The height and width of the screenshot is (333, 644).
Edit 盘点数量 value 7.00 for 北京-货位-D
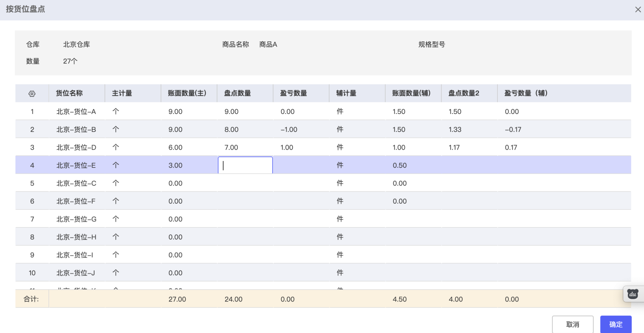pyautogui.click(x=232, y=148)
